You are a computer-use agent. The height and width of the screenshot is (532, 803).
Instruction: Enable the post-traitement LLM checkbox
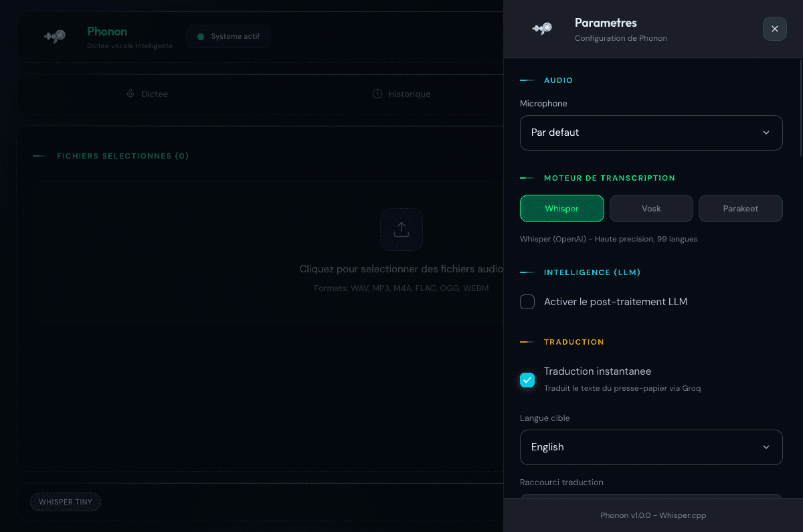[x=527, y=302]
